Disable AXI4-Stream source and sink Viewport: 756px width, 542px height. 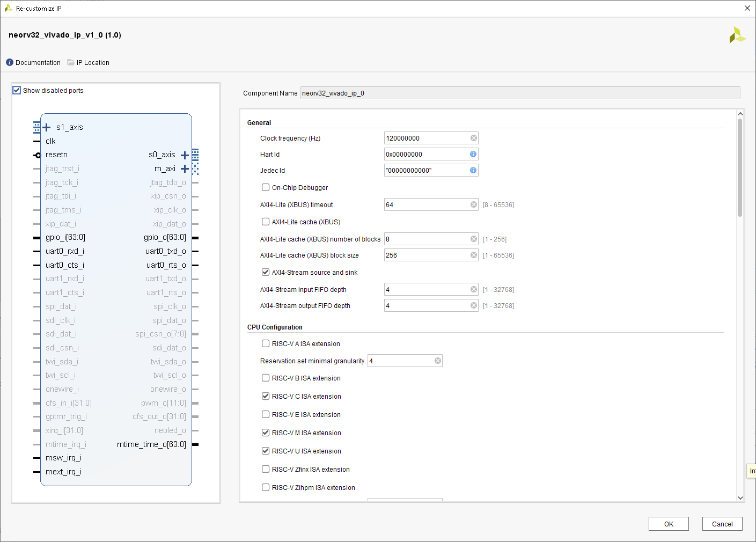point(266,272)
